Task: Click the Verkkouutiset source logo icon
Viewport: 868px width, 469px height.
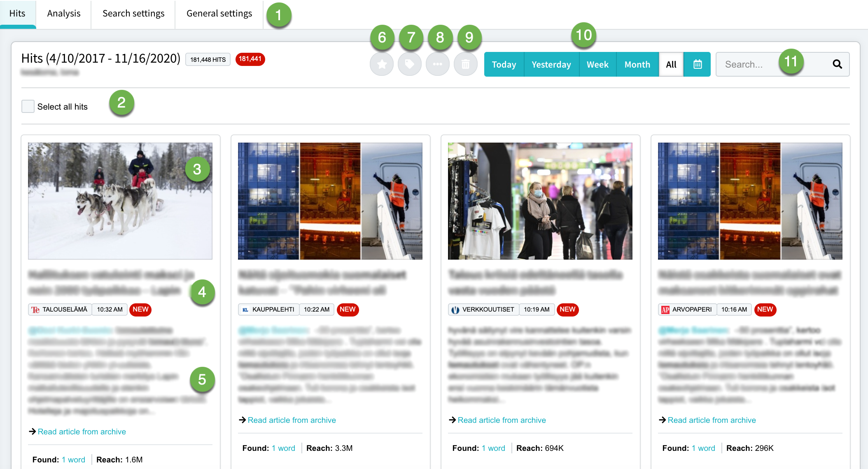Action: click(455, 310)
